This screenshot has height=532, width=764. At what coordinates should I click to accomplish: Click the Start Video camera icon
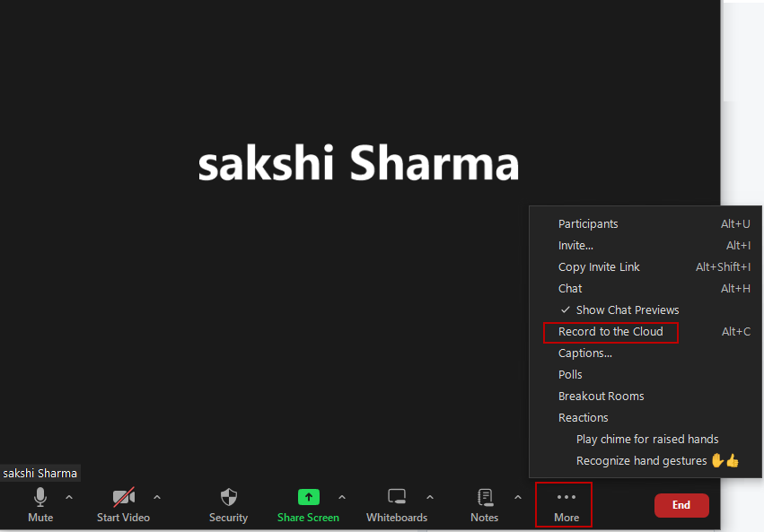[x=124, y=497]
